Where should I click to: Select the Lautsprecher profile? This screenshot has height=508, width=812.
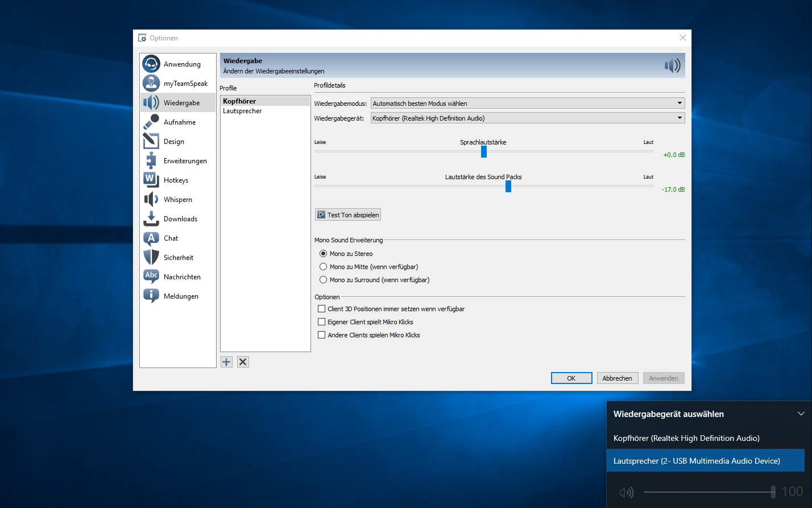point(241,111)
